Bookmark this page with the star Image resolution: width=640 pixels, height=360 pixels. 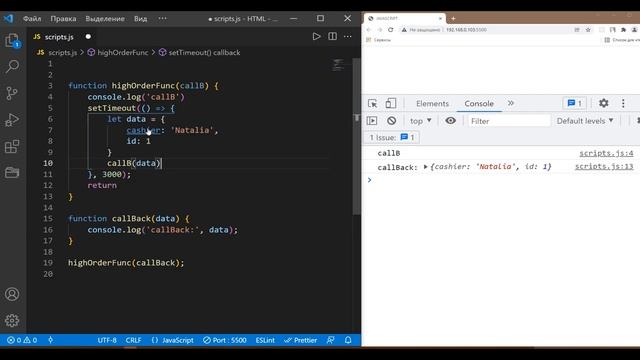(x=588, y=30)
